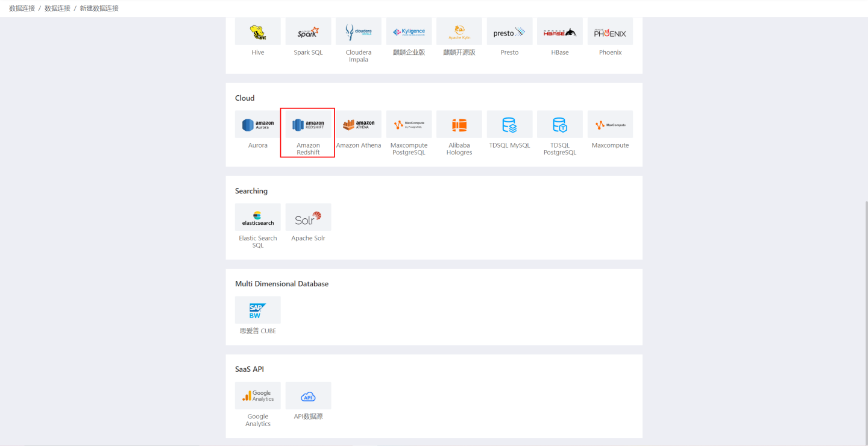This screenshot has width=868, height=446.
Task: Click the Apache Solr label text
Action: coord(308,238)
